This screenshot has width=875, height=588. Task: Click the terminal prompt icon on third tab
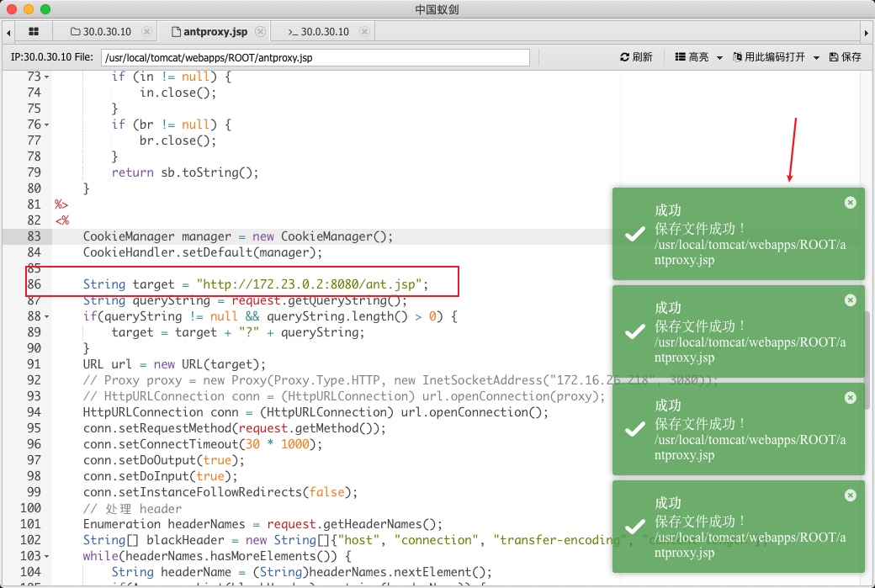pyautogui.click(x=293, y=32)
